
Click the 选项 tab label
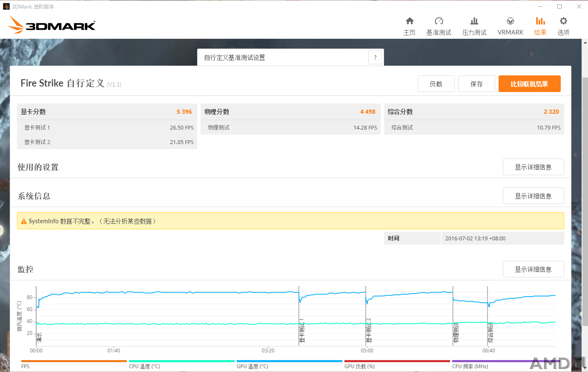563,32
